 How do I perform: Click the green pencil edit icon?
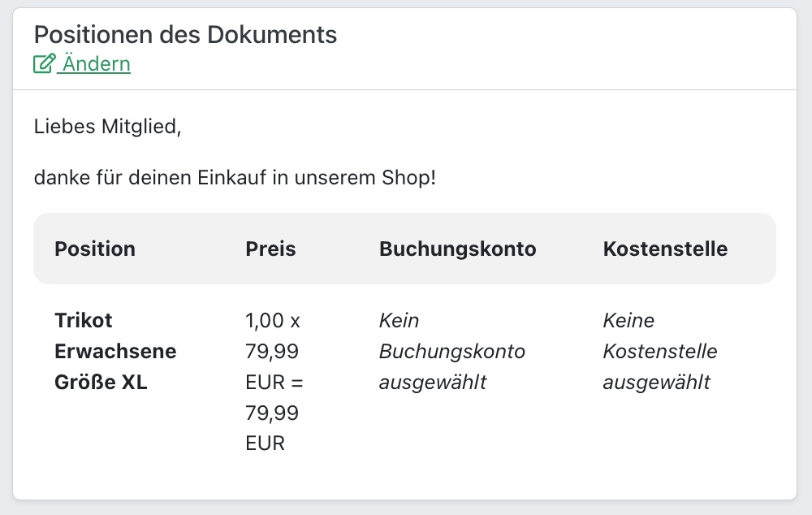pos(41,63)
